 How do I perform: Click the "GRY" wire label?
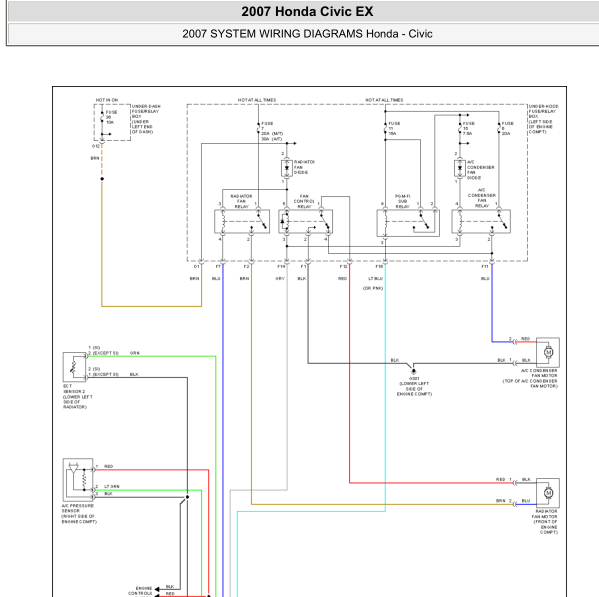tap(280, 278)
